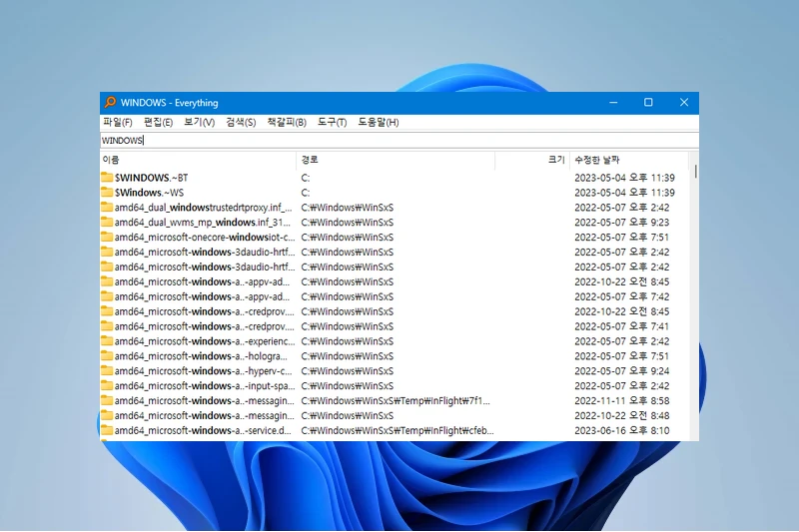Click the C: path of $WINDOWS.~BT
This screenshot has width=799, height=532.
pyautogui.click(x=306, y=178)
